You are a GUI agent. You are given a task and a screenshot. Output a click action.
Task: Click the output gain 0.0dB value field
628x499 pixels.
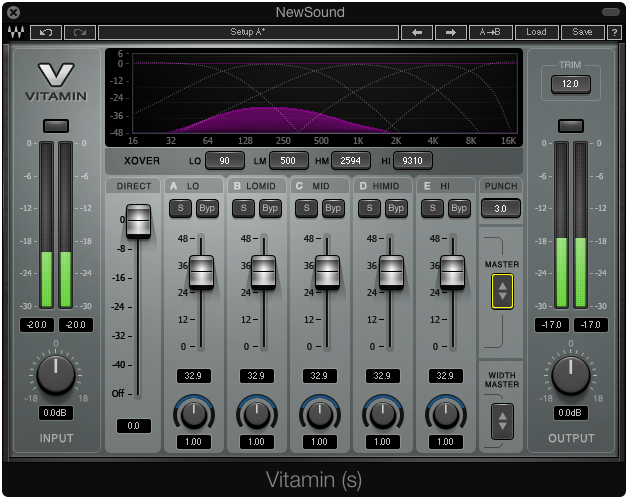point(571,413)
